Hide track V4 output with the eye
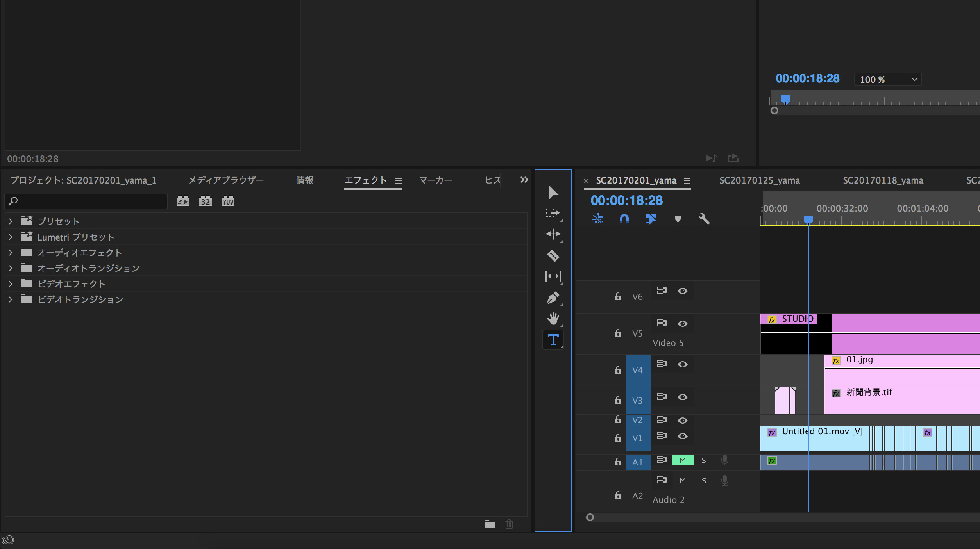Image resolution: width=980 pixels, height=549 pixels. (682, 364)
